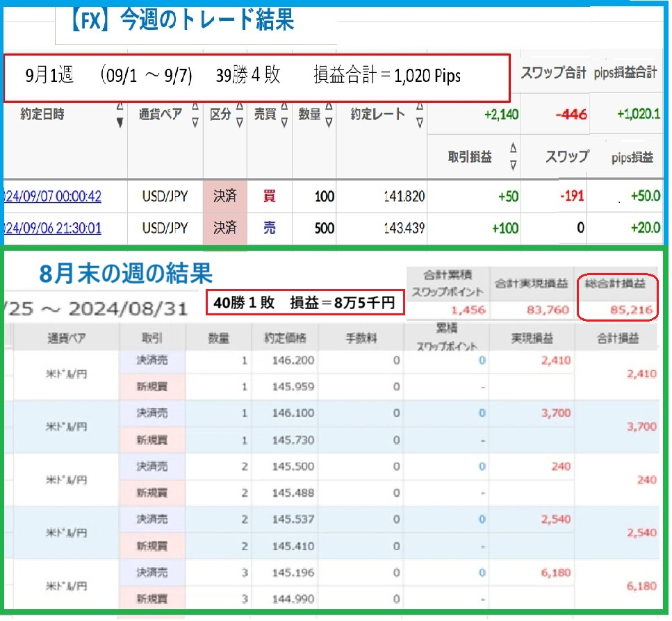Sort 約定日時 ascending with the up arrow

120,106
